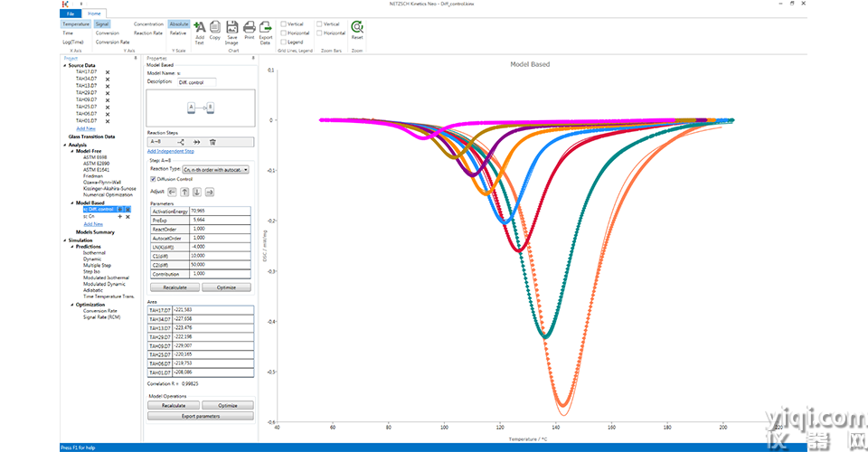
Task: Pin the Properties panel
Action: point(253,58)
